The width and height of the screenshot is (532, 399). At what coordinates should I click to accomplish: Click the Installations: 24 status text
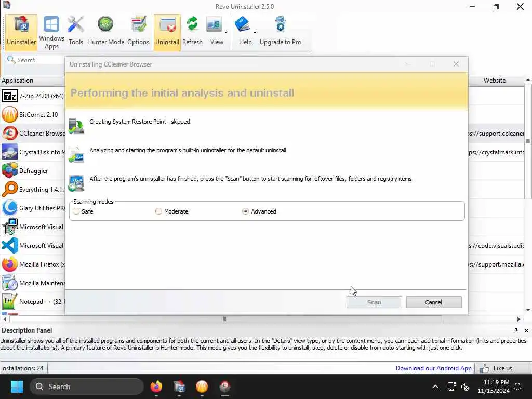coord(22,368)
